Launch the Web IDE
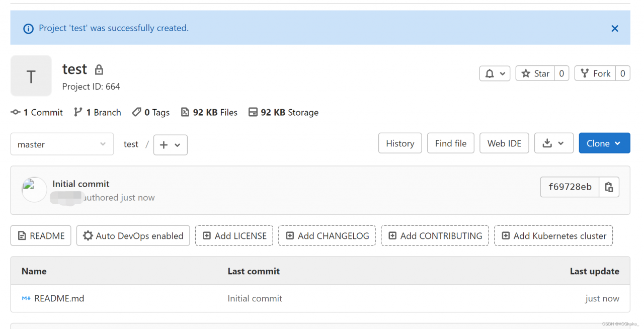 (504, 143)
